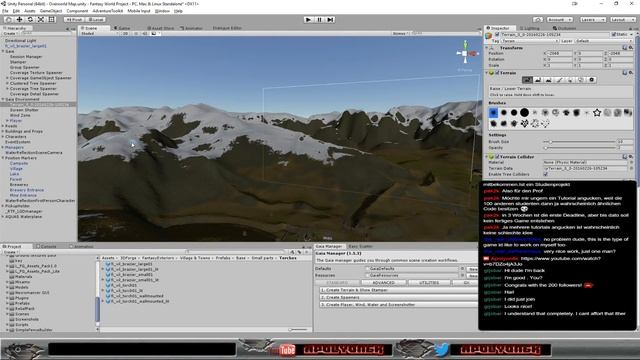Open the Transform component gear menu
The image size is (640, 360).
click(631, 48)
